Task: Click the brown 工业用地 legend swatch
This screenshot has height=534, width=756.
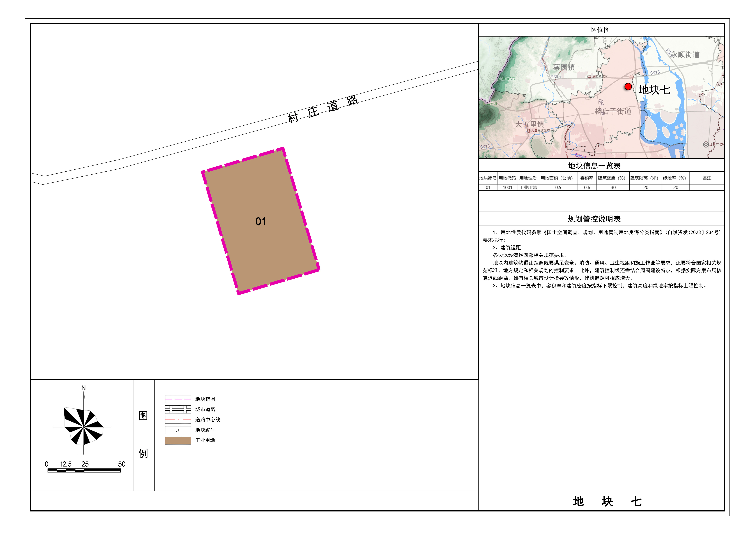Action: (x=178, y=441)
